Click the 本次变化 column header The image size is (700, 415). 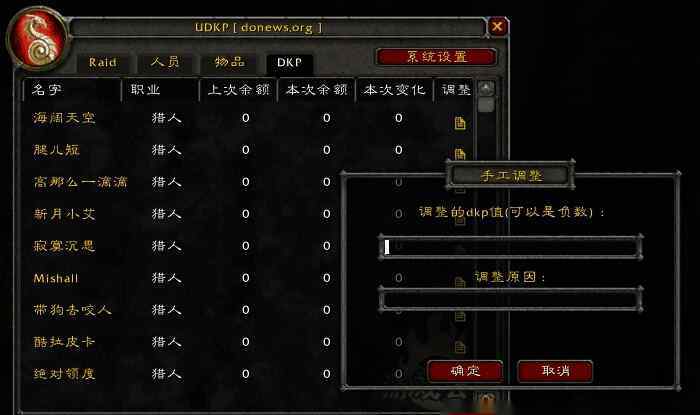(394, 90)
